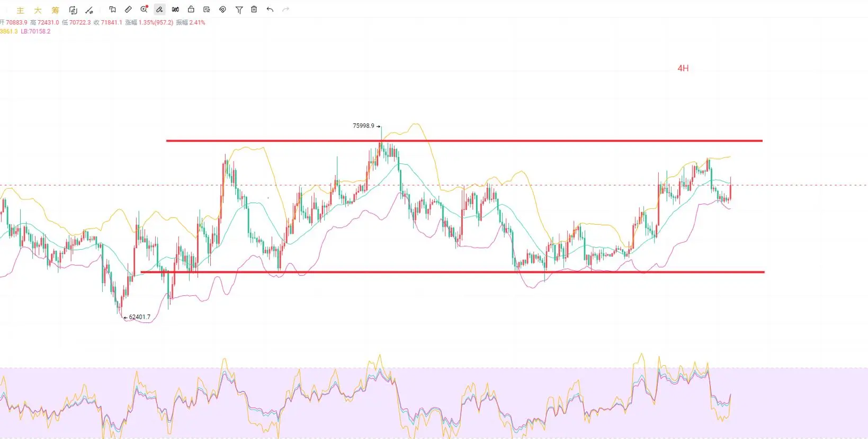Click the 主 indicator button
868x439 pixels.
point(21,10)
